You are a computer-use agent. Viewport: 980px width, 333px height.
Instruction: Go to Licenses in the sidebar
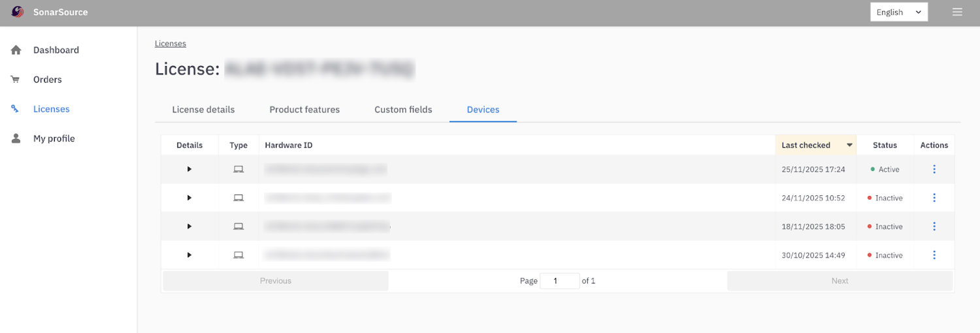pyautogui.click(x=51, y=109)
